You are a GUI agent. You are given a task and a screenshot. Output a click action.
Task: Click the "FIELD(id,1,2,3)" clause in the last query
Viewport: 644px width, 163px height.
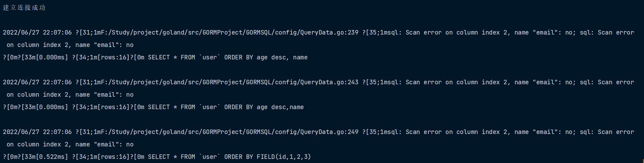(x=284, y=157)
